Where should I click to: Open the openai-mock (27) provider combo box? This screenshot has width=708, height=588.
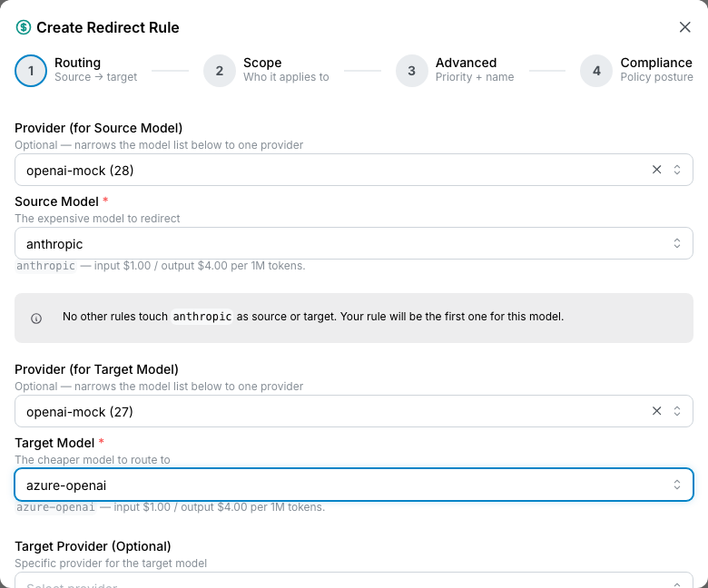click(x=354, y=411)
